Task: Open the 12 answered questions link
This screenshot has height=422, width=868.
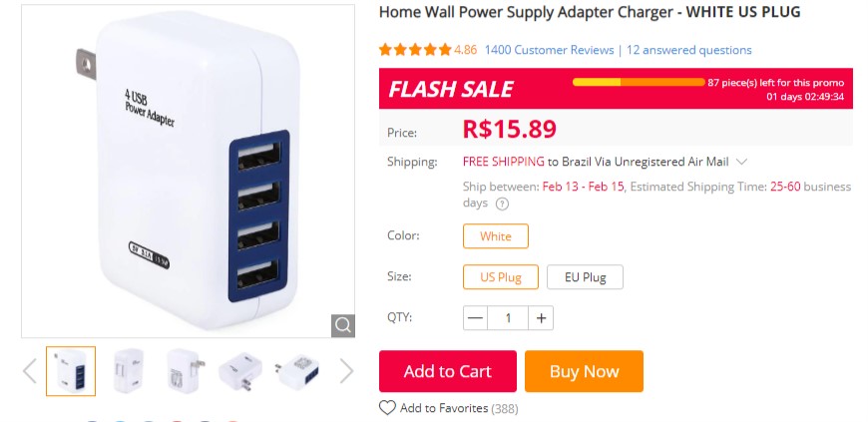Action: point(689,50)
